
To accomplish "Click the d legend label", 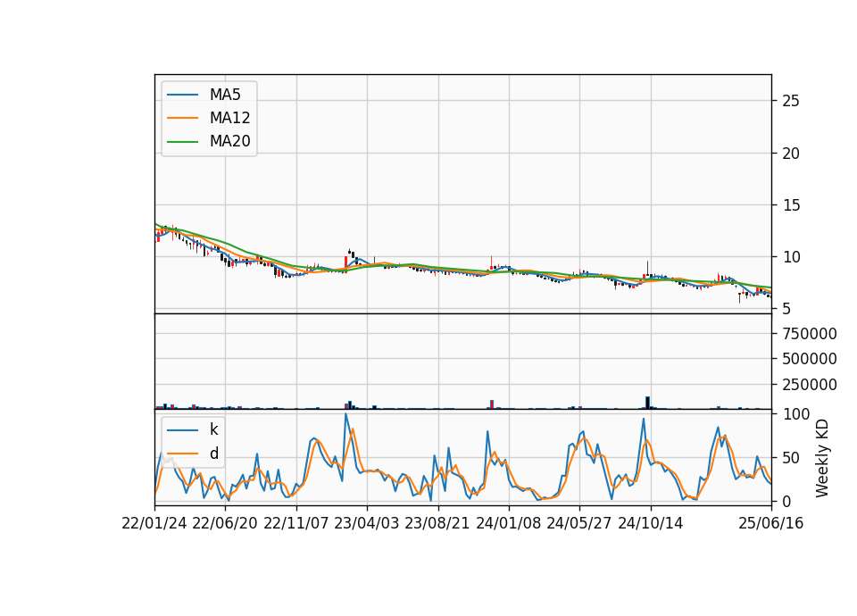I will tap(213, 454).
